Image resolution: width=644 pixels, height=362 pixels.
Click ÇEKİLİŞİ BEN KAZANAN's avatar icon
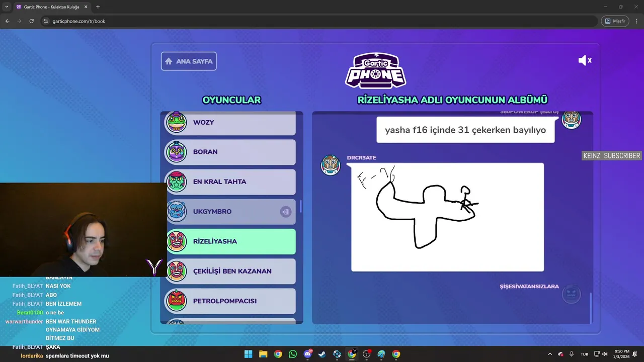coord(177,271)
